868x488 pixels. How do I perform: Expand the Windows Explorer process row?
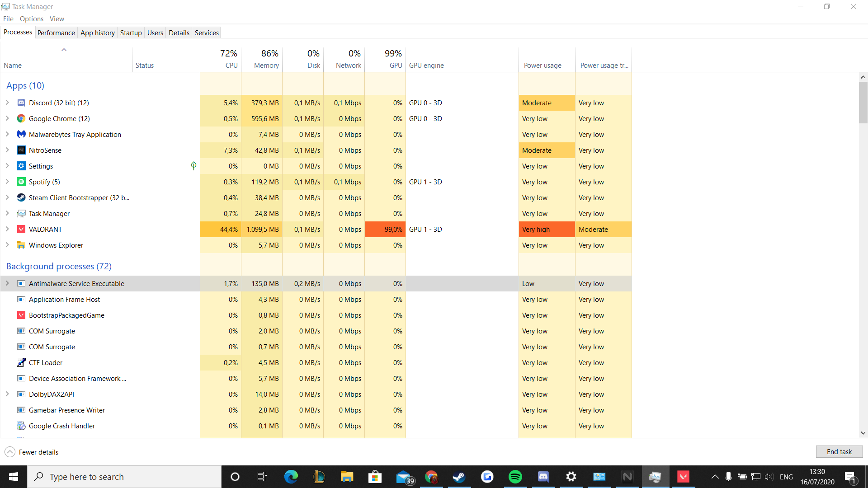(x=7, y=245)
